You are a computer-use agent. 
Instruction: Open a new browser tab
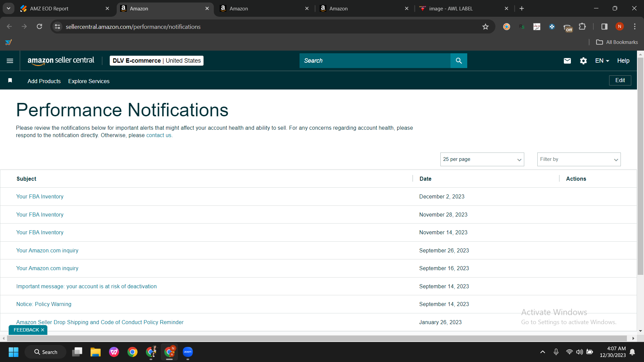(522, 8)
